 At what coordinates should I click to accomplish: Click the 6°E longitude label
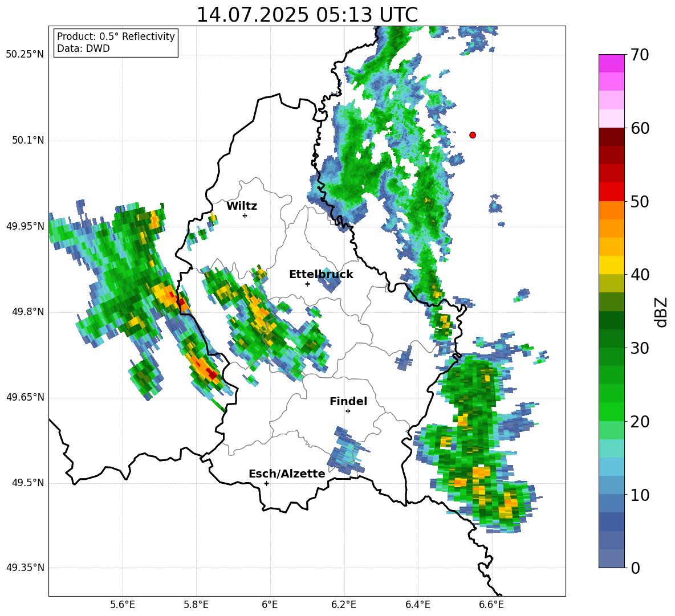pyautogui.click(x=270, y=605)
